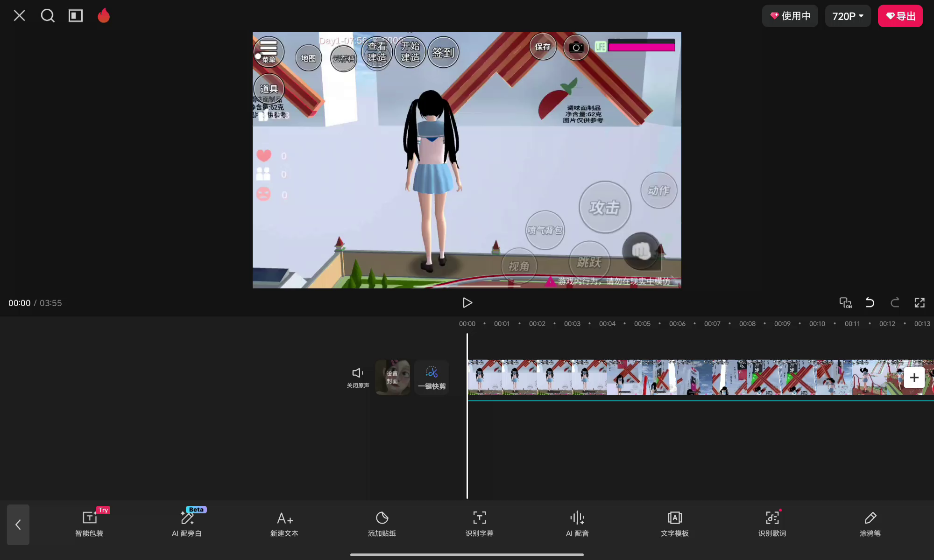
Task: Click 一键快剪 quick cut button
Action: coord(432,377)
